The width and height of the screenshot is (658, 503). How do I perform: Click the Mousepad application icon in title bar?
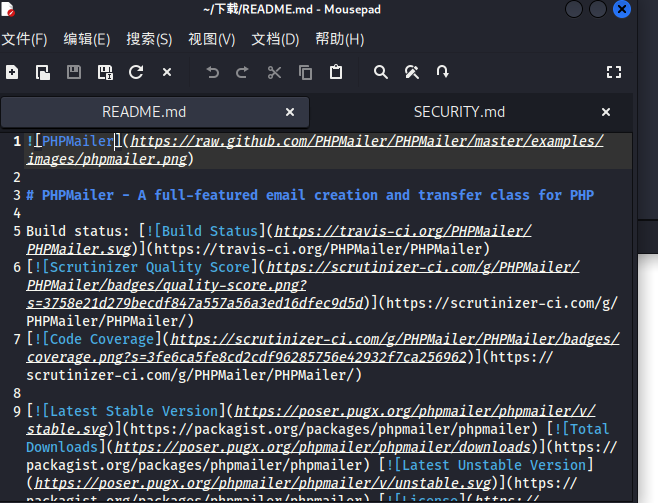pos(8,9)
